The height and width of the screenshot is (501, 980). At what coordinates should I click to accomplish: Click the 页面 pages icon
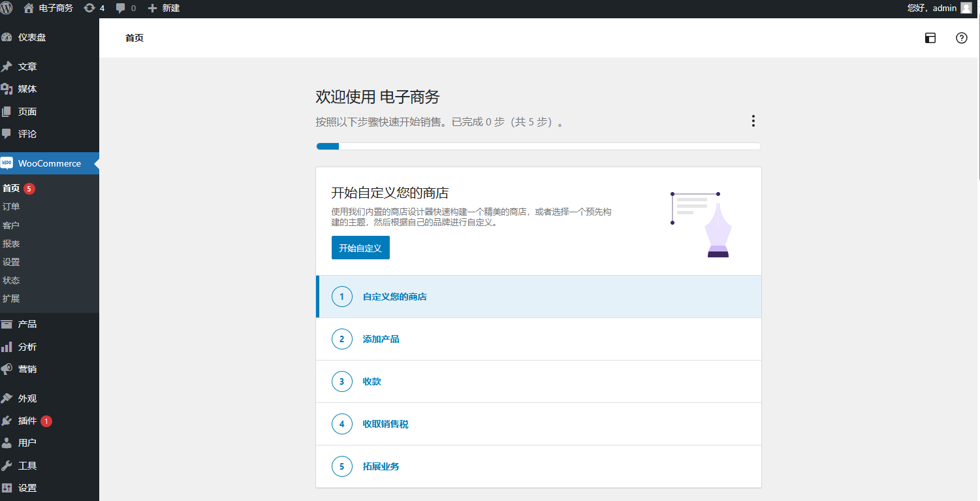[7, 112]
